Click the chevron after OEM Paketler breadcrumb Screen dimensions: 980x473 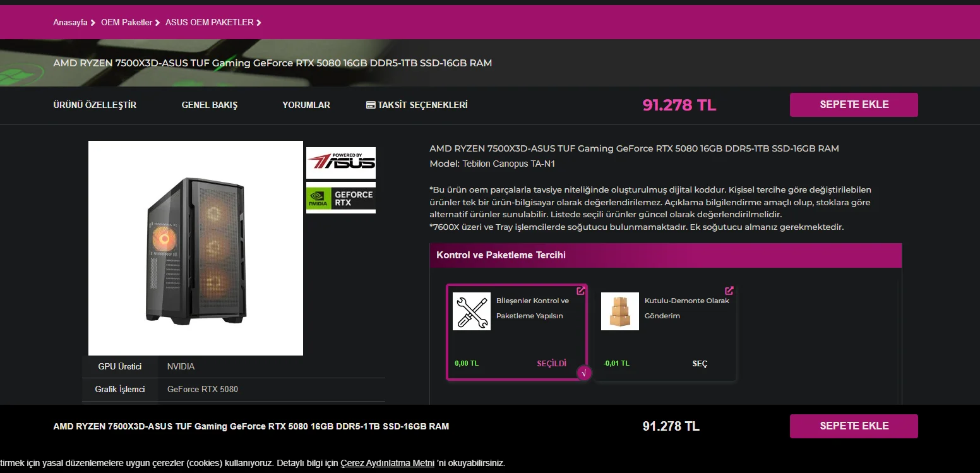[x=158, y=23]
